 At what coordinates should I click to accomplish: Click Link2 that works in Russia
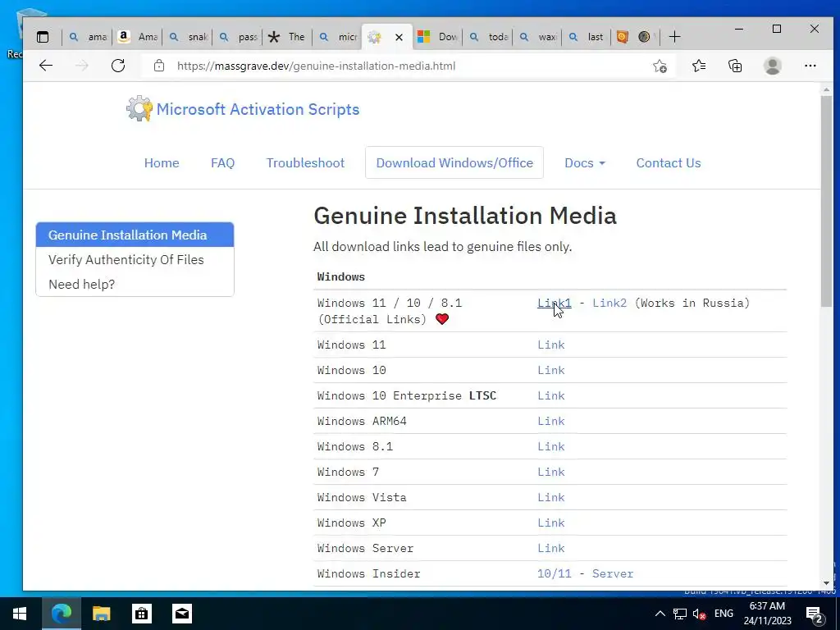[x=609, y=304]
